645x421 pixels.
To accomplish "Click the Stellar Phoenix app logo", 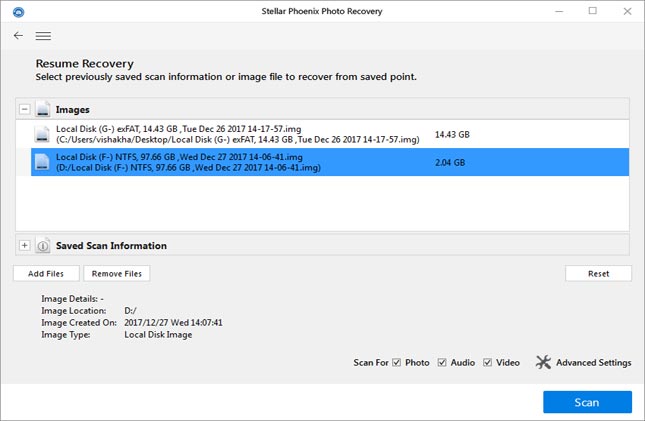I will pos(19,12).
